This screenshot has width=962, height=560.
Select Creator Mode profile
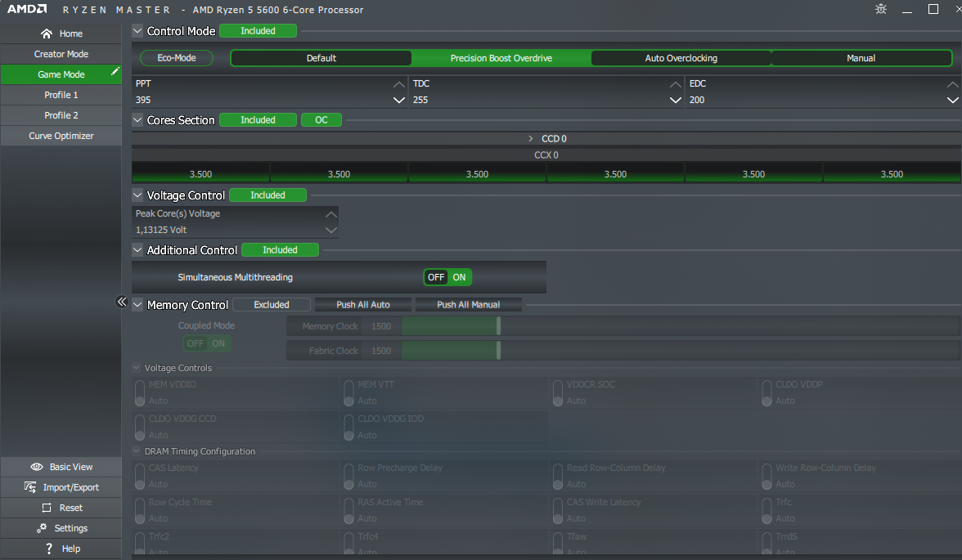coord(61,54)
